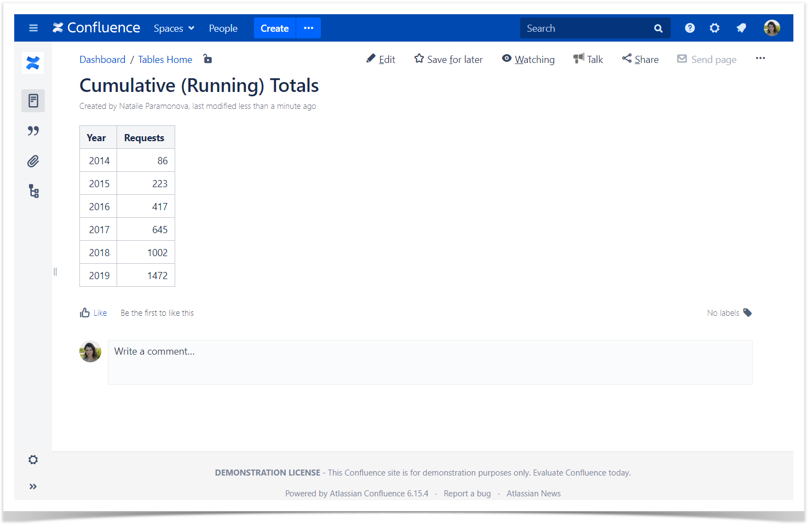This screenshot has height=527, width=812.
Task: Open the Pages icon in sidebar
Action: [x=33, y=101]
